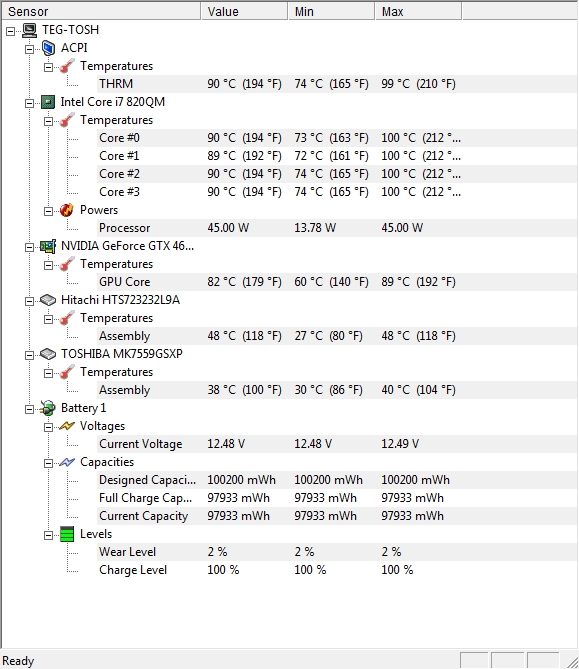Collapse the TOSHIBA MK7559GSXP node
The width and height of the screenshot is (579, 669).
point(29,355)
